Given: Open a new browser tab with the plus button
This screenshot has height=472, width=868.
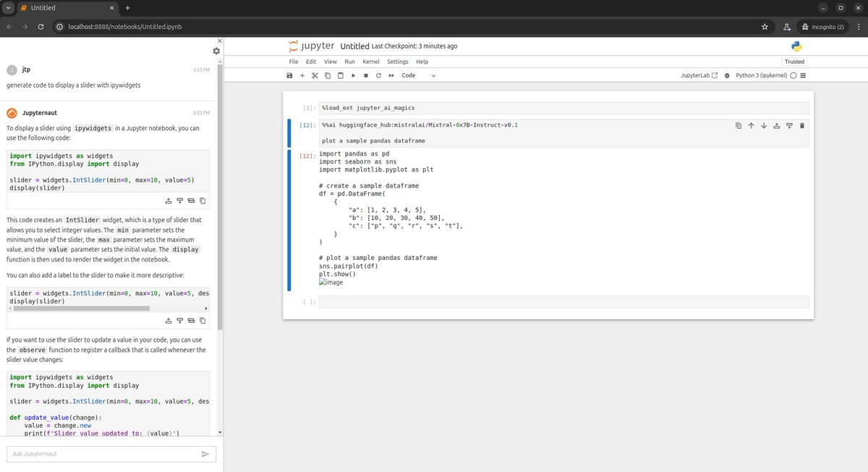Looking at the screenshot, I should pos(127,8).
